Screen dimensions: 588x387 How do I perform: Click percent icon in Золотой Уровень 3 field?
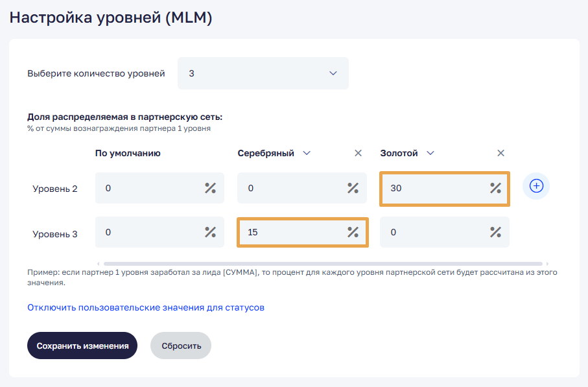pyautogui.click(x=495, y=233)
